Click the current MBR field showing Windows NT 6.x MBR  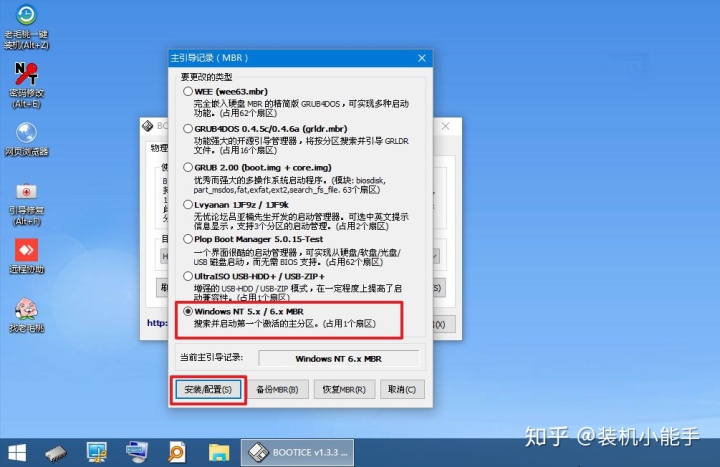pos(339,358)
